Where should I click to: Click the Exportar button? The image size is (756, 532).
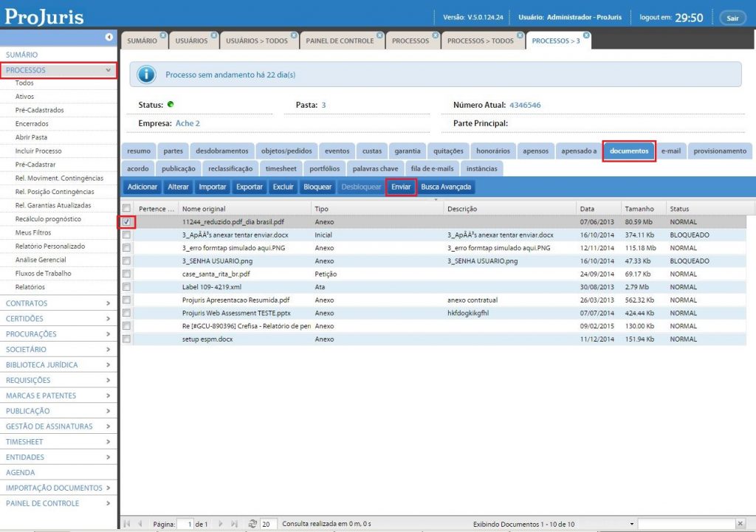[250, 187]
